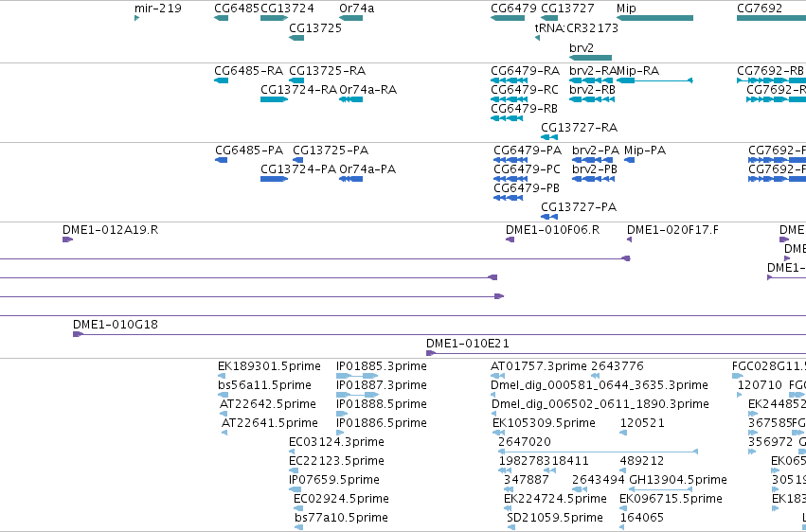
Task: Open transcript CG7692-RB
Action: pos(770,71)
